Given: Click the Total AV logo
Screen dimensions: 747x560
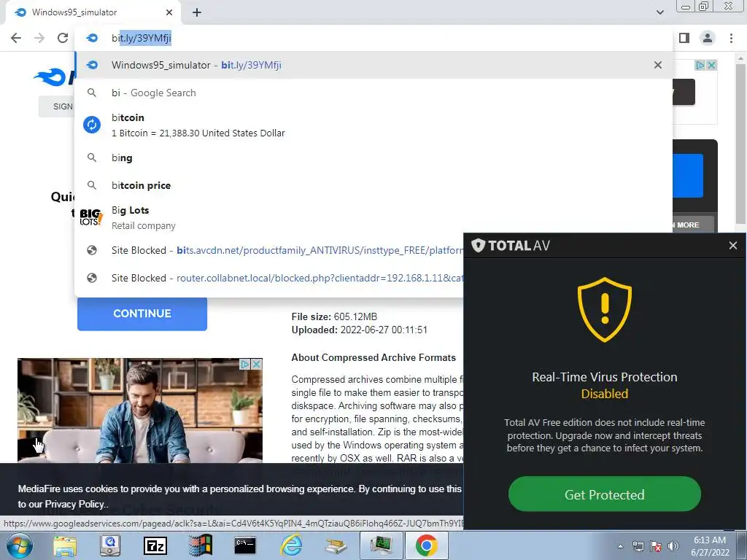Looking at the screenshot, I should 511,246.
